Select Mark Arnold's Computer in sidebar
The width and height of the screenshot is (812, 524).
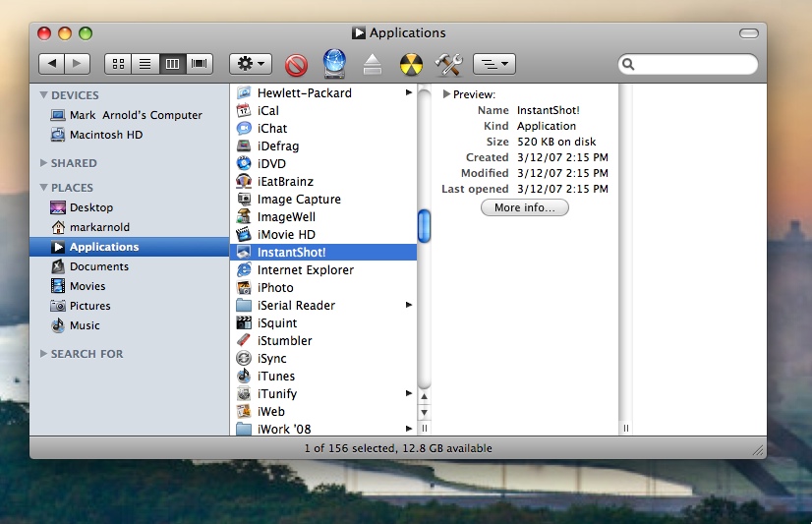tap(129, 115)
